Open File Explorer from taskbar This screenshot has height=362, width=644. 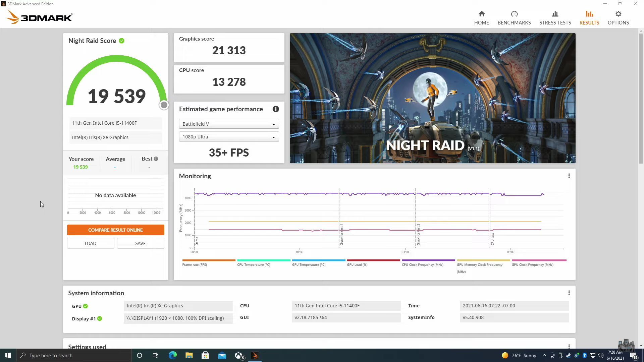(189, 355)
